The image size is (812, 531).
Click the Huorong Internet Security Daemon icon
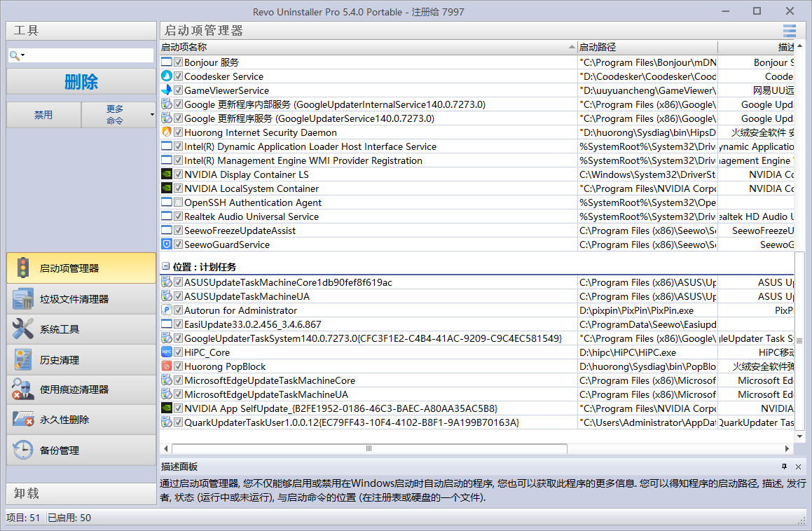[167, 132]
